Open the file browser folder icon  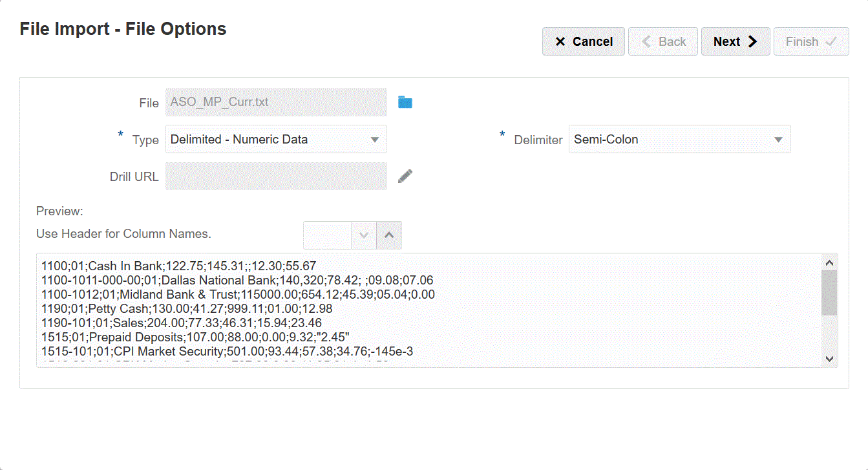[x=405, y=102]
